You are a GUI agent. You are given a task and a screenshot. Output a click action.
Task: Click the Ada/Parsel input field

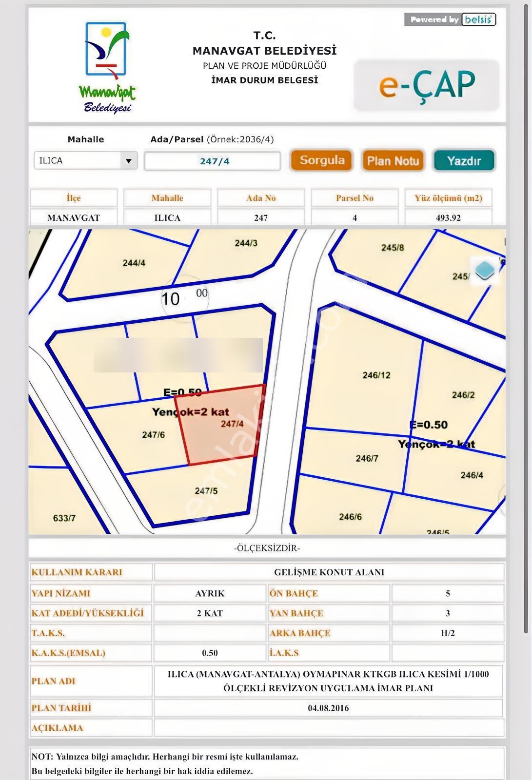click(213, 161)
